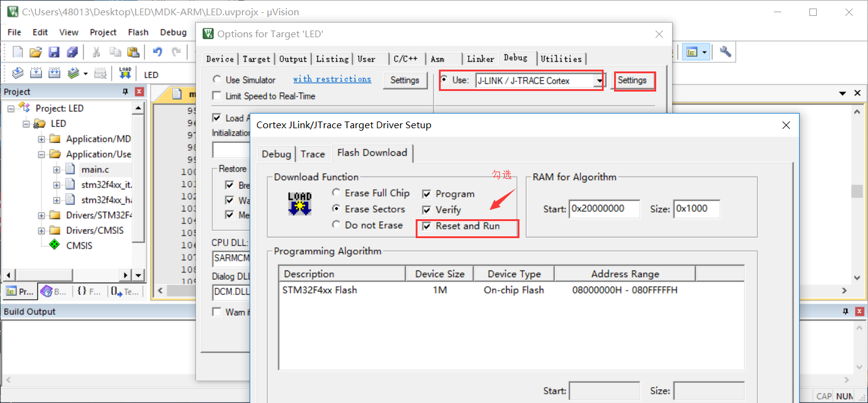The height and width of the screenshot is (403, 868).
Task: Click the Copy icon in the toolbar
Action: click(x=115, y=53)
